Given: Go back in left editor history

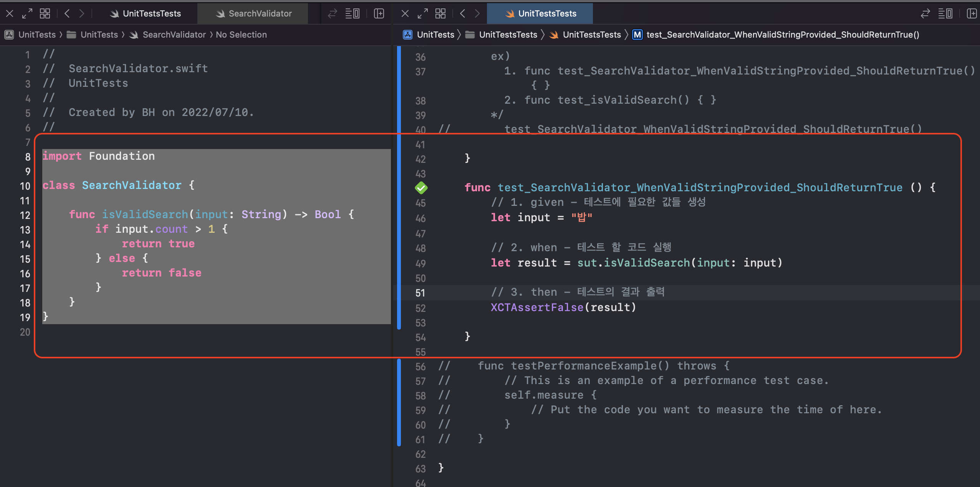Looking at the screenshot, I should [67, 14].
